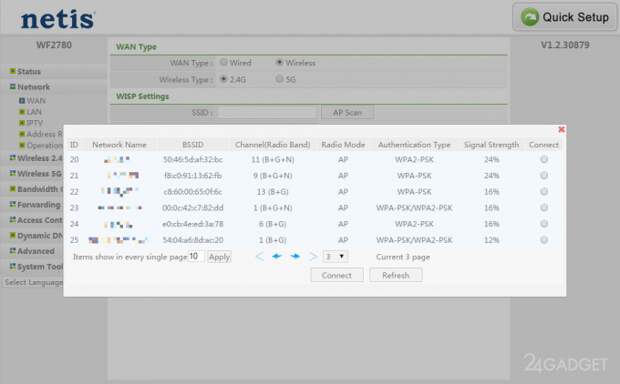Go to next page with blue right arrow
The height and width of the screenshot is (384, 620).
tap(295, 257)
